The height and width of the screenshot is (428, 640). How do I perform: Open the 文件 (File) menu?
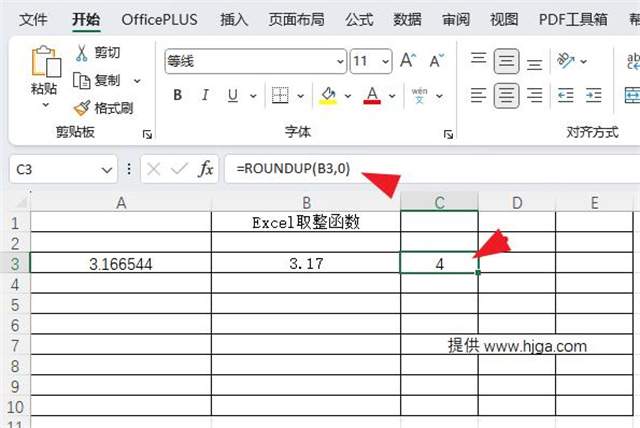pos(33,19)
